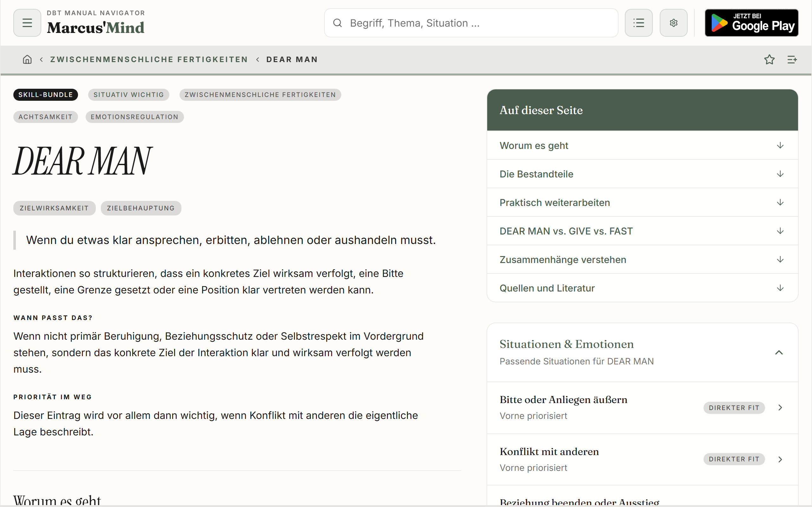Open settings via the gear icon
The height and width of the screenshot is (507, 812).
coord(673,23)
